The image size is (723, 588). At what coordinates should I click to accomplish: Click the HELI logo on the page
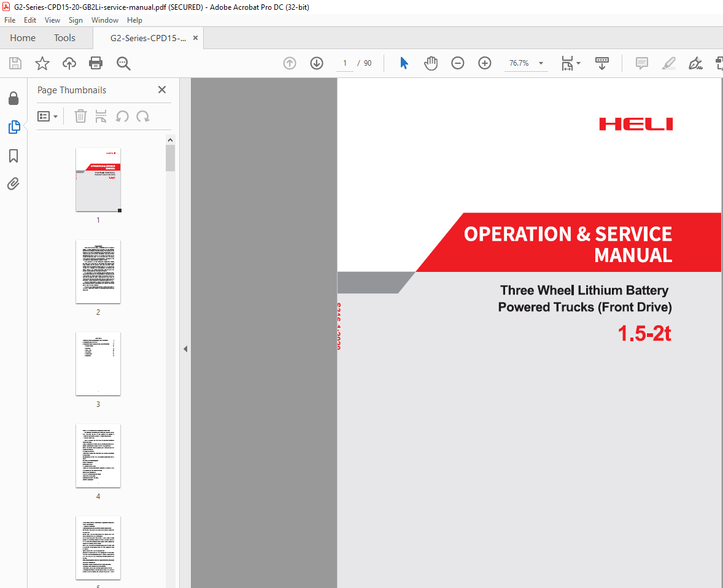tap(636, 124)
